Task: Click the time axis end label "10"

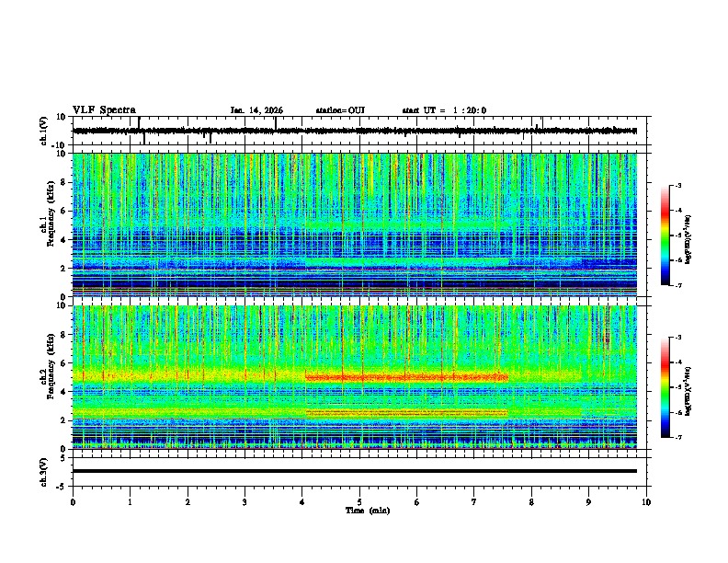Action: pyautogui.click(x=646, y=502)
